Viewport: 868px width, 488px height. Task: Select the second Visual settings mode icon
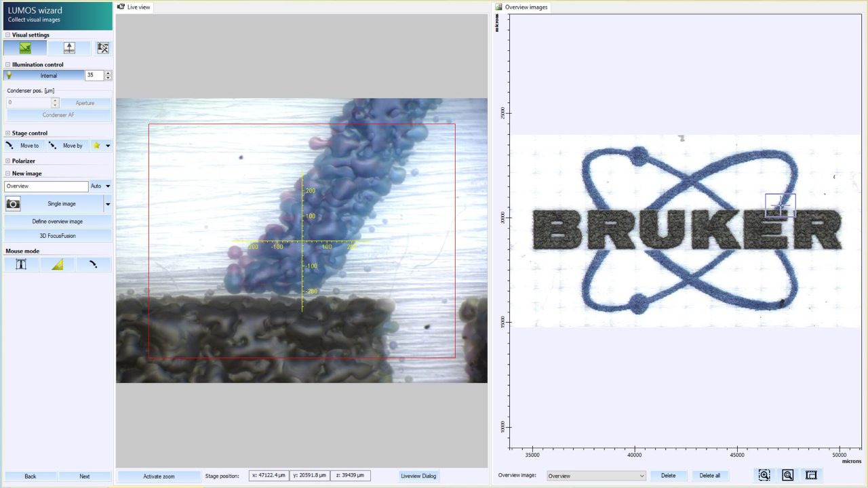(69, 48)
